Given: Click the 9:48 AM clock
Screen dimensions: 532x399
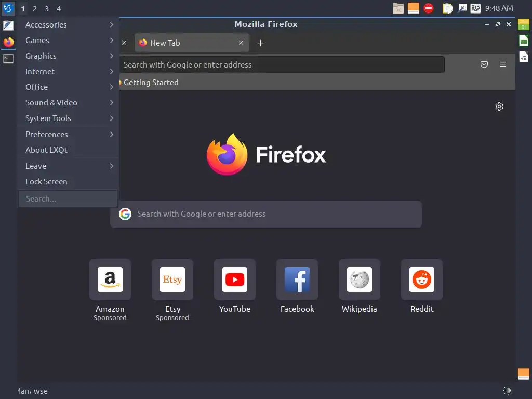Looking at the screenshot, I should coord(499,8).
